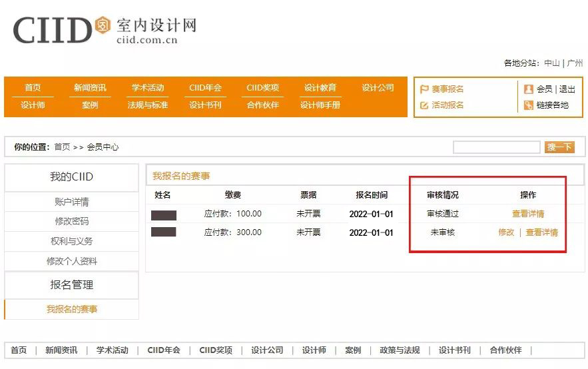Viewport: 588px width, 369px height.
Task: Open the 会员 link in the top-right box
Action: [544, 89]
